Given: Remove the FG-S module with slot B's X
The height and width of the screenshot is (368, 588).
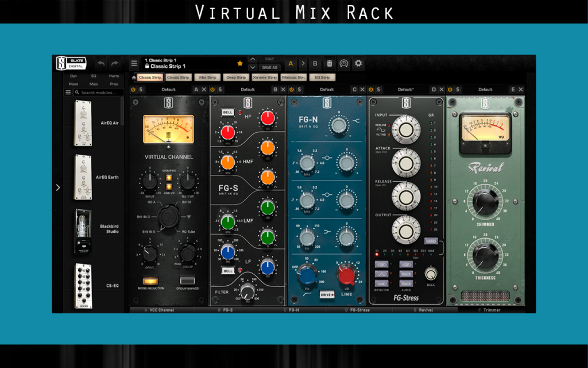Looking at the screenshot, I should [x=283, y=89].
